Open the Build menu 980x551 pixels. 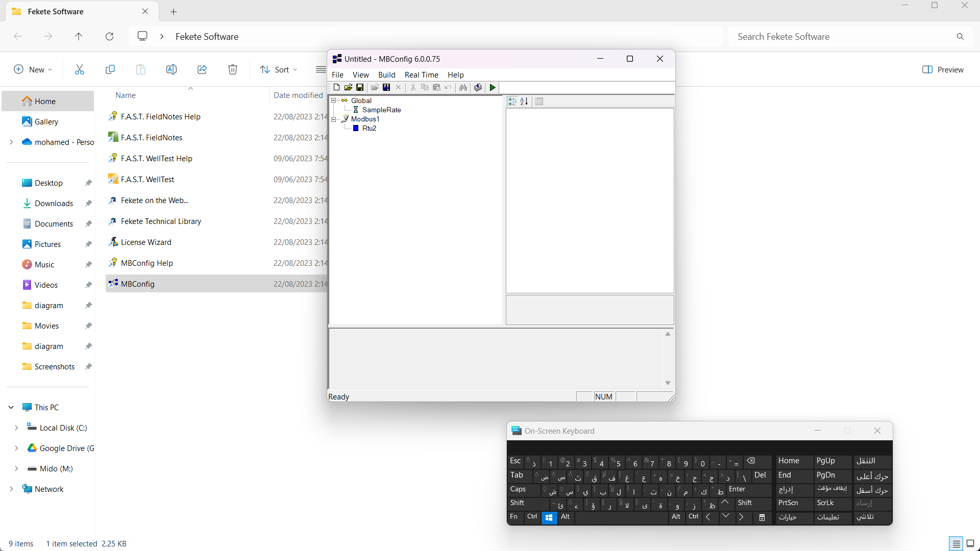(x=386, y=74)
